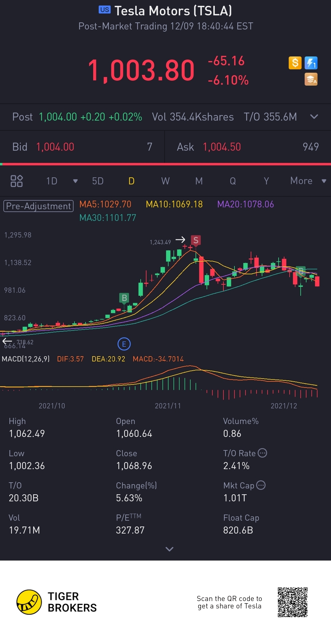Tap the MA20:1078.06 indicator label
Screen dimensions: 331x644
245,204
